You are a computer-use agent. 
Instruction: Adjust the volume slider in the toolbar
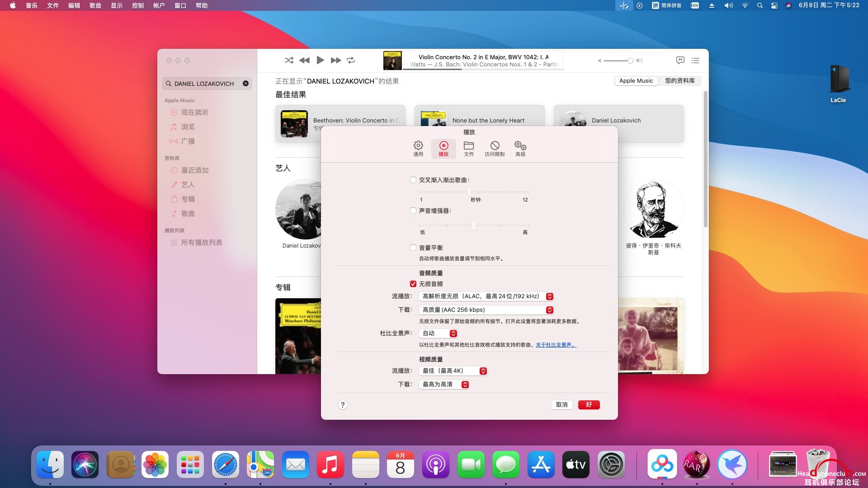[618, 61]
